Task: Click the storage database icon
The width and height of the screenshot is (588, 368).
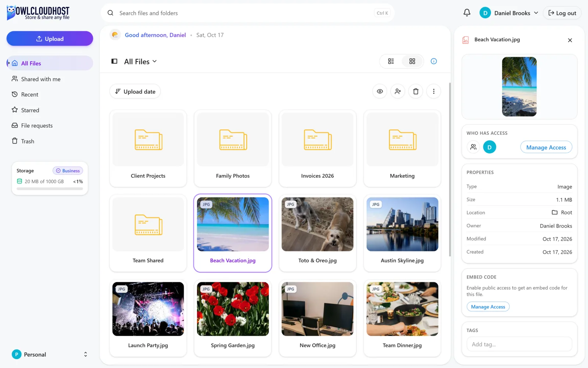Action: (19, 181)
